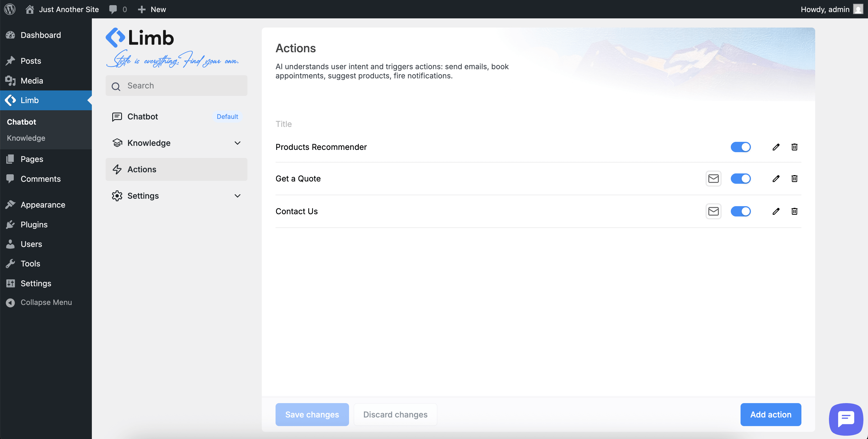The height and width of the screenshot is (439, 868).
Task: Select the Knowledge book icon in Limb menu
Action: 117,143
